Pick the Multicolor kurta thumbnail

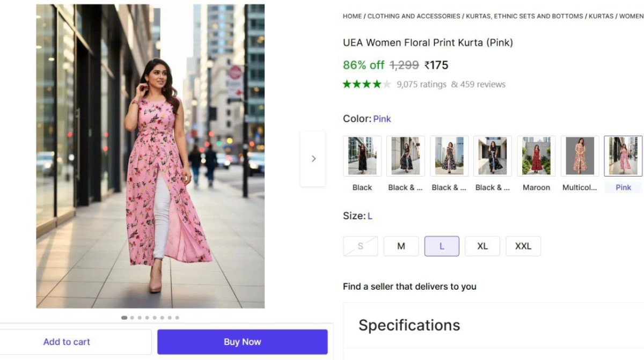click(580, 156)
